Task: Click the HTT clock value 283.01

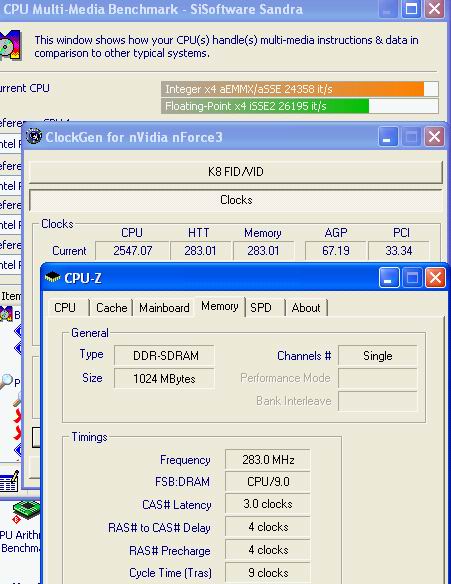Action: (200, 251)
